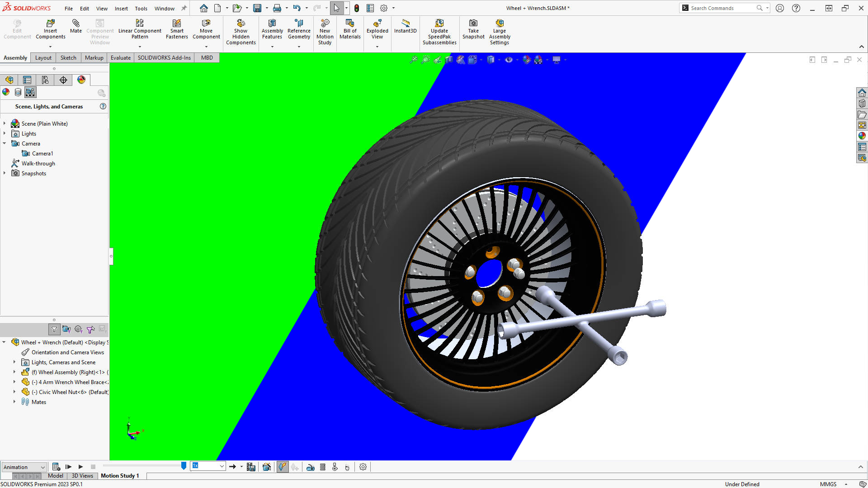
Task: Switch to the Motion Study 1 tab
Action: coord(120,475)
